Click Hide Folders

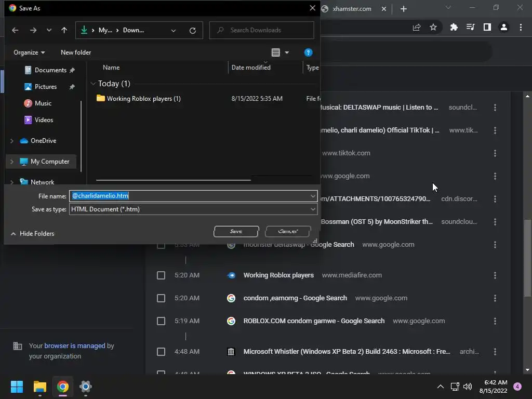33,233
